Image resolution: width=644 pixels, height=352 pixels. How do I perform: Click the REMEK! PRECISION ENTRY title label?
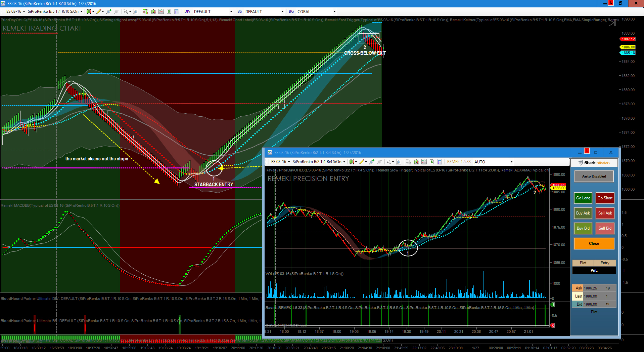pyautogui.click(x=308, y=179)
